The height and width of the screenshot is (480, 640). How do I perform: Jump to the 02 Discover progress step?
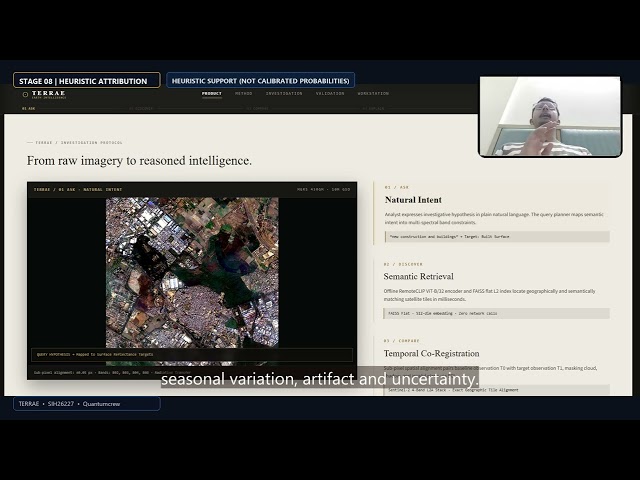coord(141,109)
